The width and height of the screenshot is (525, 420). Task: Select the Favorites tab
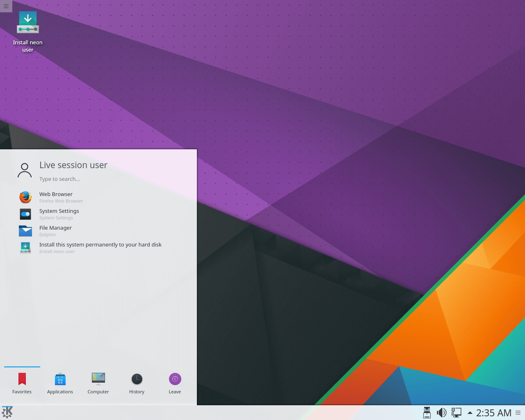(22, 384)
